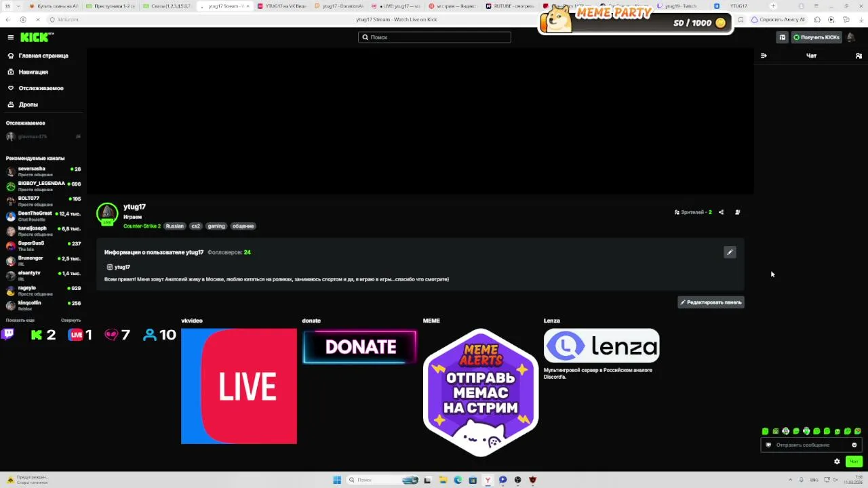
Task: Click Спросить Алису AI button
Action: coord(778,20)
